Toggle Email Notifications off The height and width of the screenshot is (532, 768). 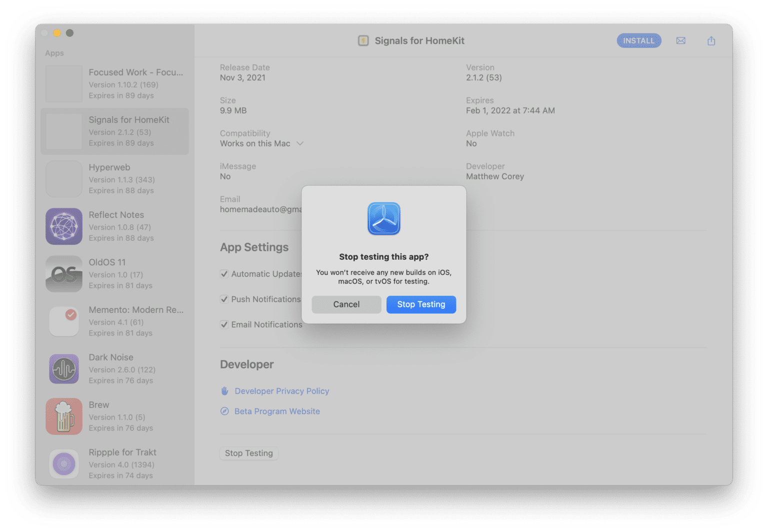[x=224, y=324]
